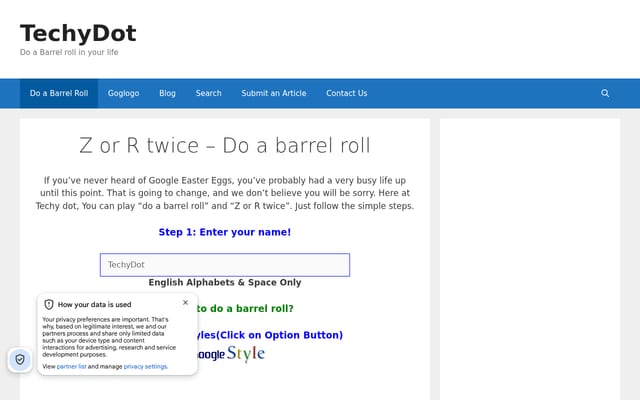The height and width of the screenshot is (400, 640).
Task: Open the search magnifier icon in navbar
Action: [x=605, y=93]
